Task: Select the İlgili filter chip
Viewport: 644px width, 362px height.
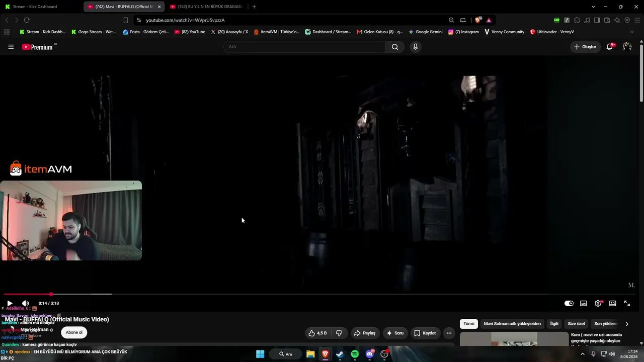Action: 554,324
